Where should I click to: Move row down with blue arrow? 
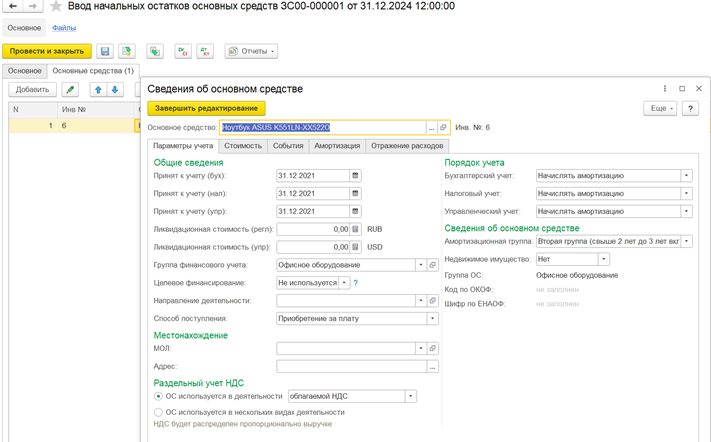click(115, 90)
